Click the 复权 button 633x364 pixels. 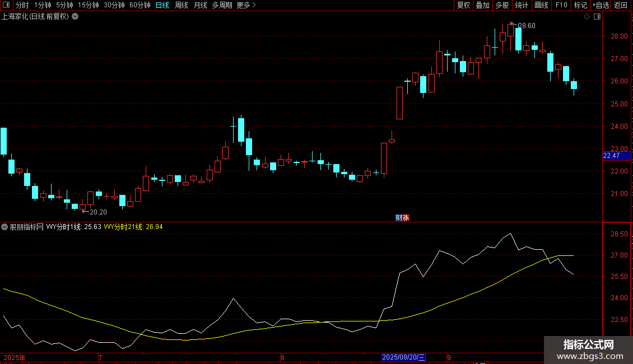463,5
